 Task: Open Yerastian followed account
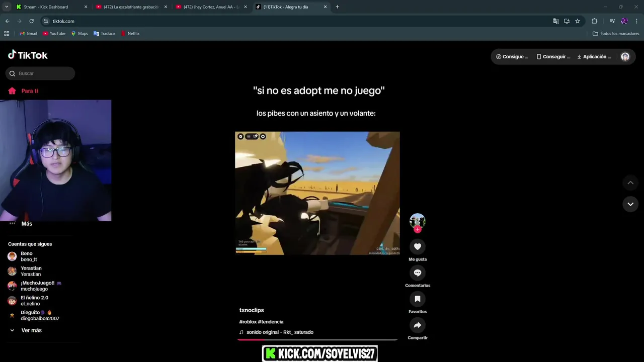coord(25,271)
